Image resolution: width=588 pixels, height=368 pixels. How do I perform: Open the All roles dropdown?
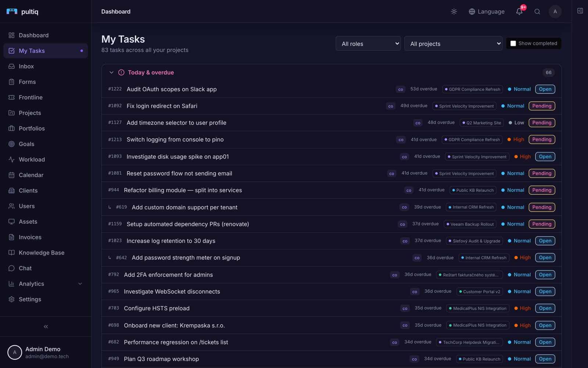(368, 43)
